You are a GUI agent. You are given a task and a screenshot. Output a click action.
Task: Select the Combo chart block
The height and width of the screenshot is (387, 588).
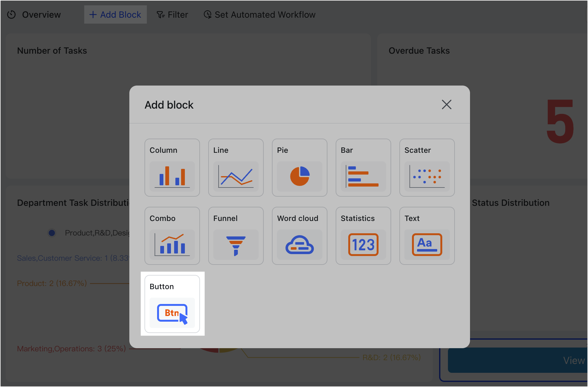click(172, 236)
